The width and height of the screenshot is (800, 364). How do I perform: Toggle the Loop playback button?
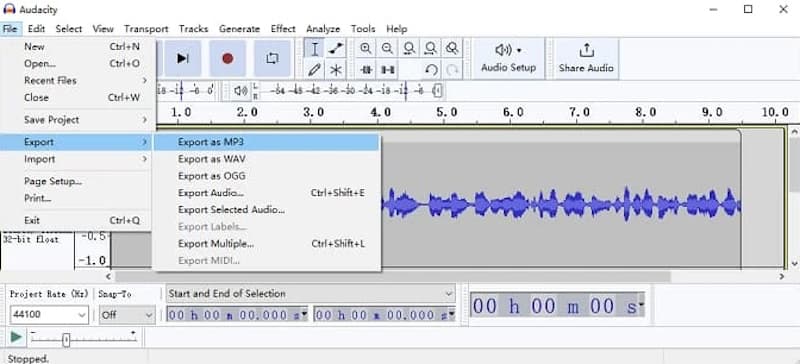tap(272, 58)
